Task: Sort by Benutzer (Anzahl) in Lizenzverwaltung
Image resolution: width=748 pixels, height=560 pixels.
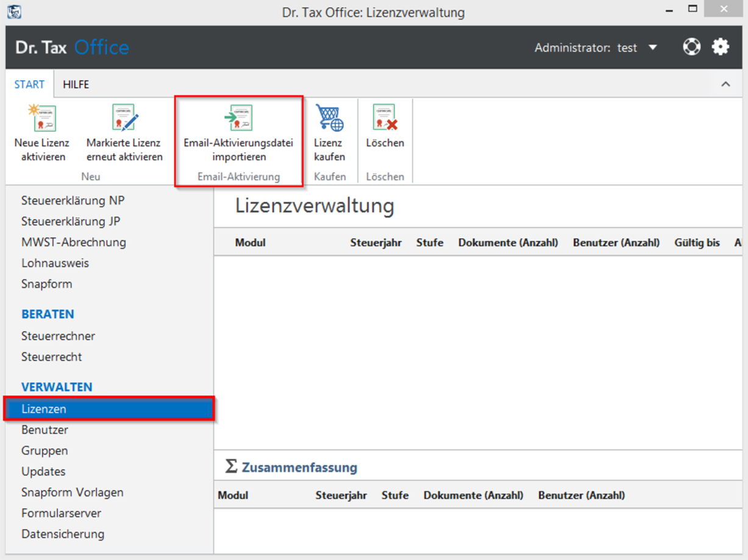Action: [x=616, y=243]
